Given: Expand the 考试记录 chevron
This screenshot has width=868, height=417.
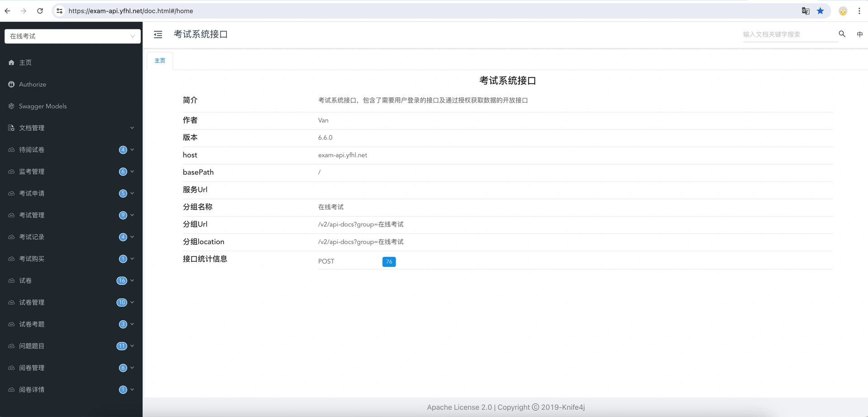Looking at the screenshot, I should point(132,237).
